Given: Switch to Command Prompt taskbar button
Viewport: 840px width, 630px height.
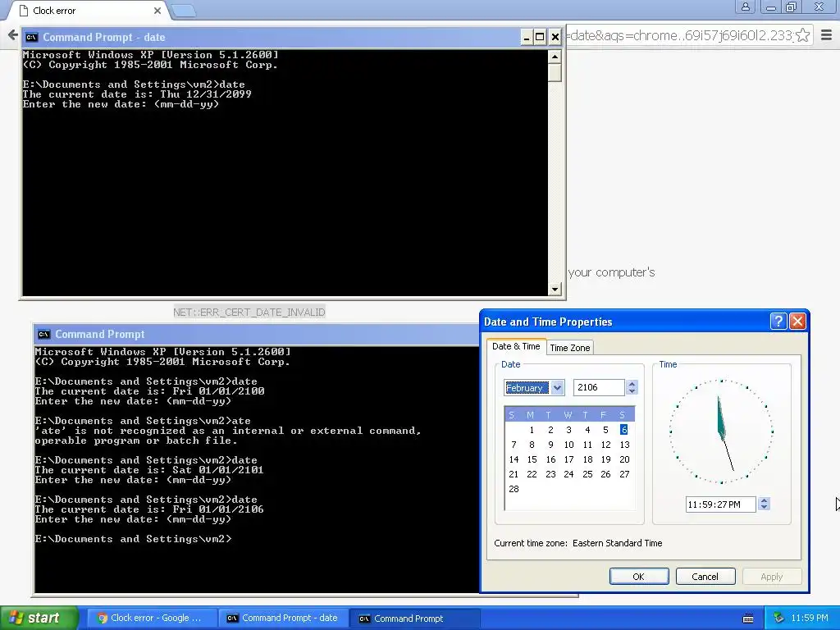Looking at the screenshot, I should (x=414, y=619).
